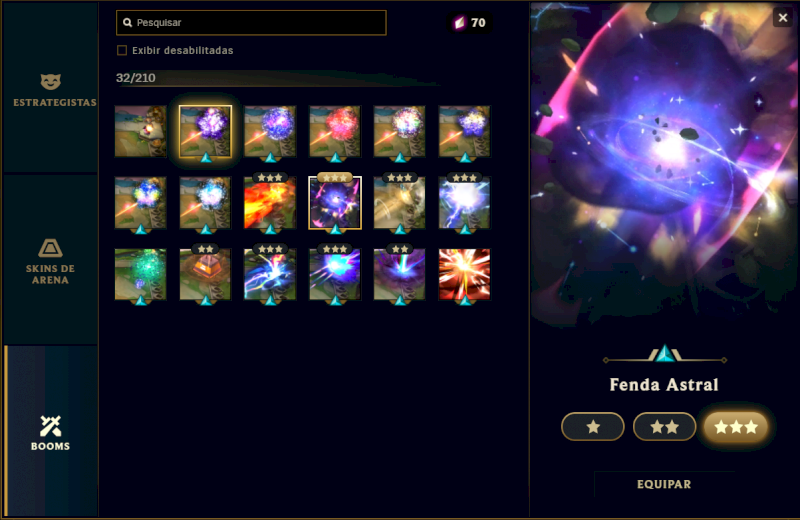Switch to Skins de Arena tab
The width and height of the screenshot is (800, 520).
[x=51, y=260]
